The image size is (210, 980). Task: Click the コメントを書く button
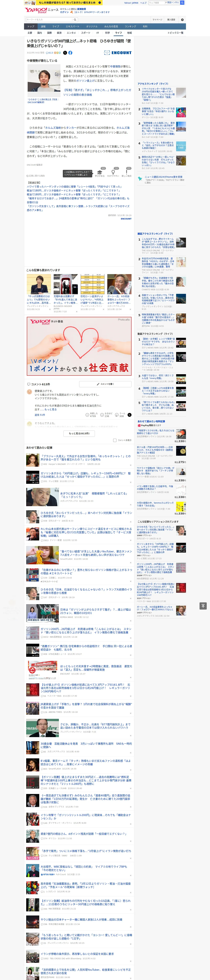[x=105, y=384]
